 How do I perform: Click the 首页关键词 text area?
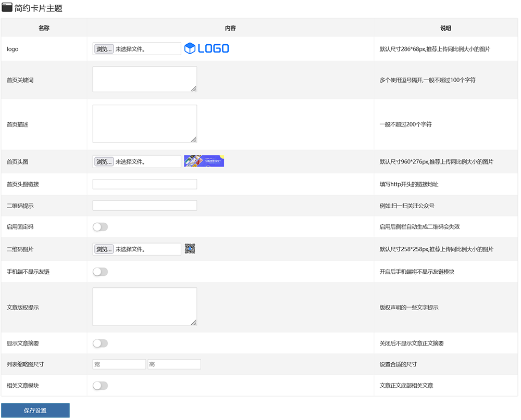pyautogui.click(x=144, y=79)
